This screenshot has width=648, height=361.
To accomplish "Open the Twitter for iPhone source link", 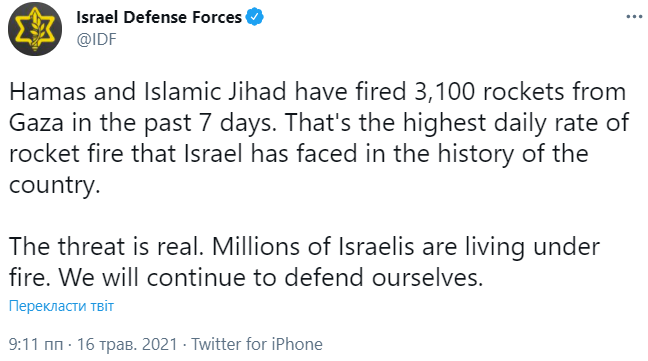I will pyautogui.click(x=257, y=344).
